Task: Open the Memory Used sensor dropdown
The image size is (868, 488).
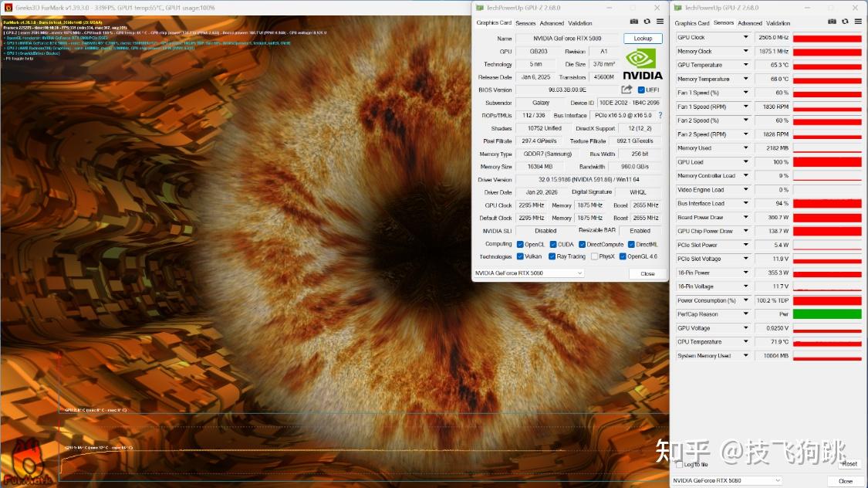Action: click(745, 148)
